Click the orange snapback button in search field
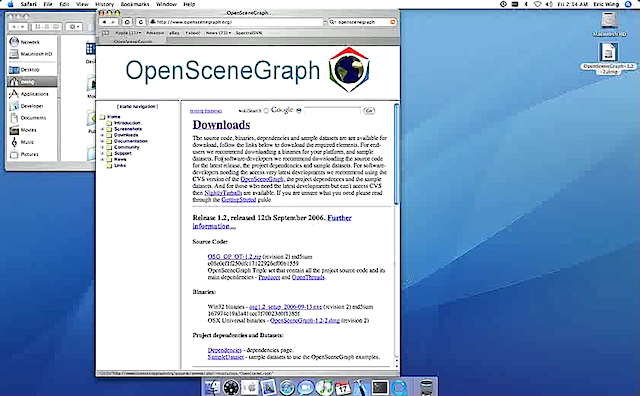 [393, 22]
